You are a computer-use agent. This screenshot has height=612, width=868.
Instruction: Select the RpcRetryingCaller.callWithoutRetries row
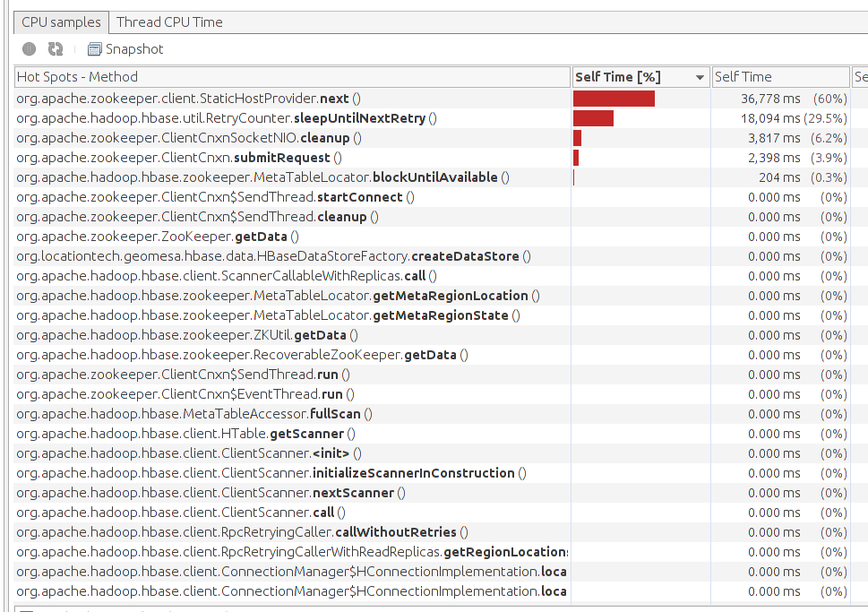coord(242,532)
